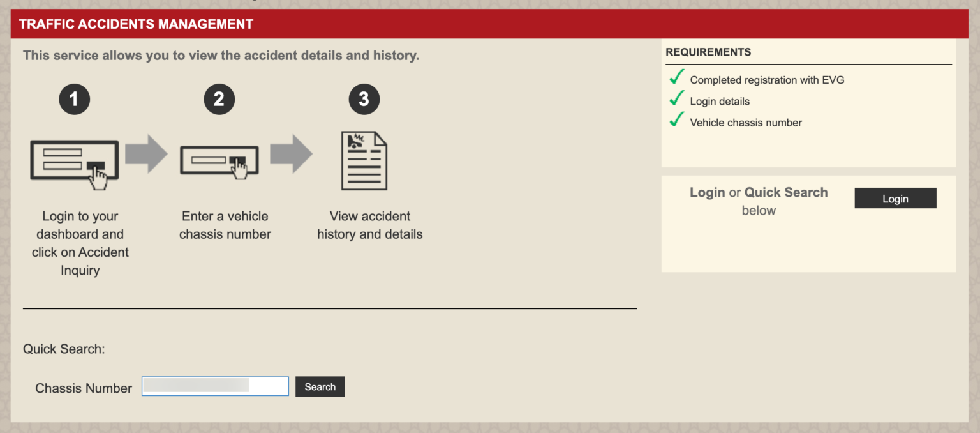Image resolution: width=980 pixels, height=433 pixels.
Task: Click the Login bold text link
Action: tap(707, 192)
